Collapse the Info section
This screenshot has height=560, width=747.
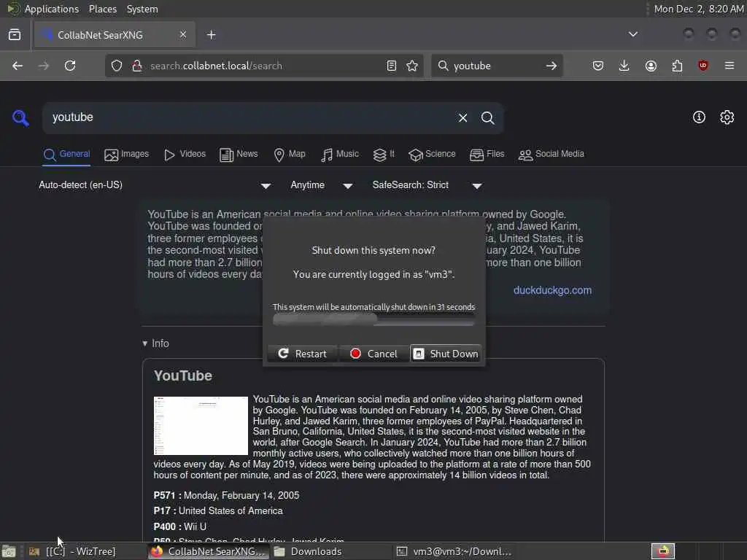(156, 343)
